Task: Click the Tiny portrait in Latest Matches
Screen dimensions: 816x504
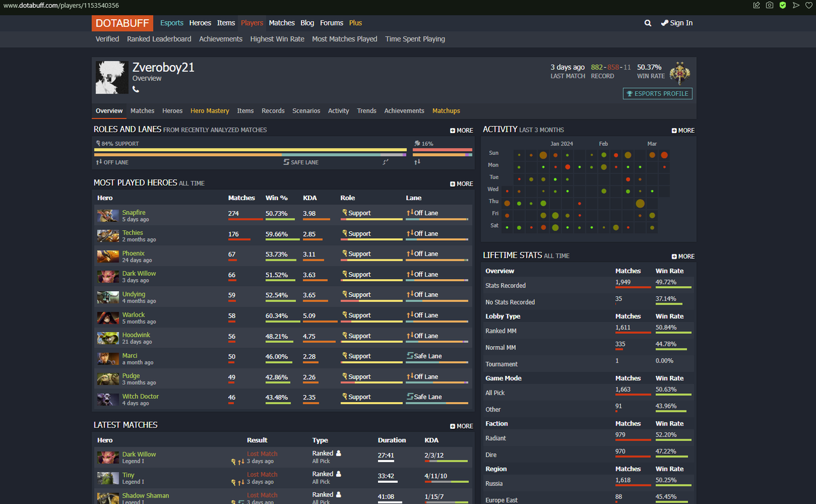Action: tap(108, 478)
